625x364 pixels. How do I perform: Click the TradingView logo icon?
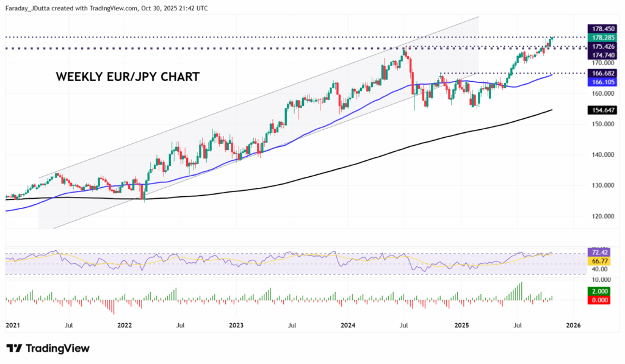pos(15,349)
